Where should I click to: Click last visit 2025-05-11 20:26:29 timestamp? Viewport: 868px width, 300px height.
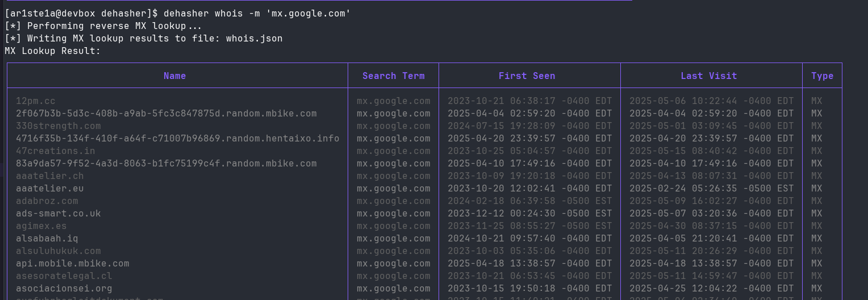click(711, 251)
